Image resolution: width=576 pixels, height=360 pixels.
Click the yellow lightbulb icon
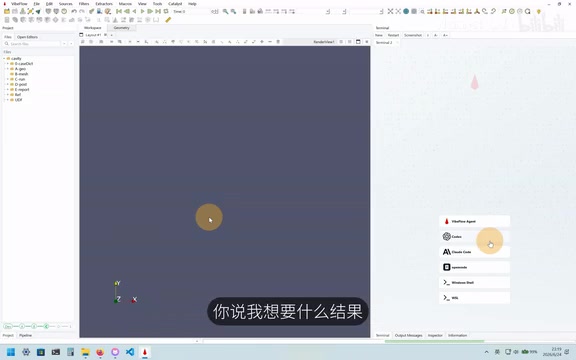pos(539,11)
